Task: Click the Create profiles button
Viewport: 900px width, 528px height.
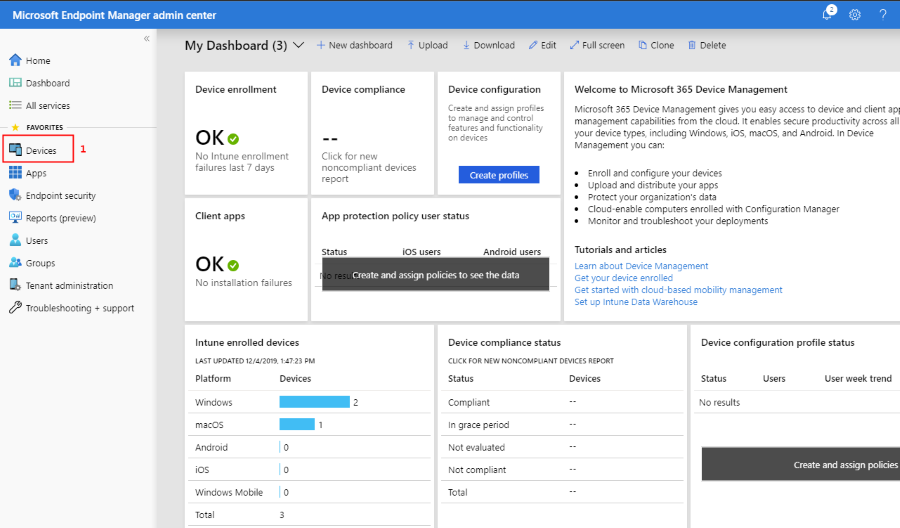Action: coord(499,175)
